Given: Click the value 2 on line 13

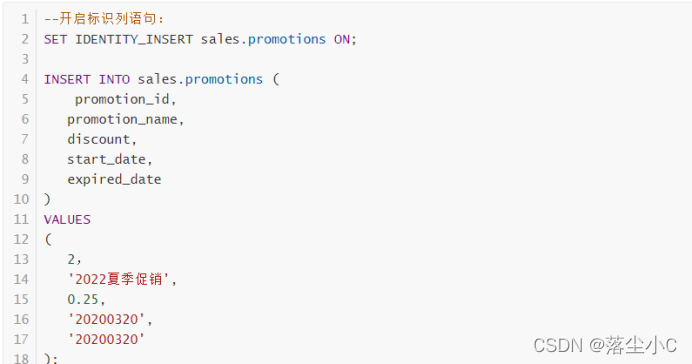Looking at the screenshot, I should 71,259.
